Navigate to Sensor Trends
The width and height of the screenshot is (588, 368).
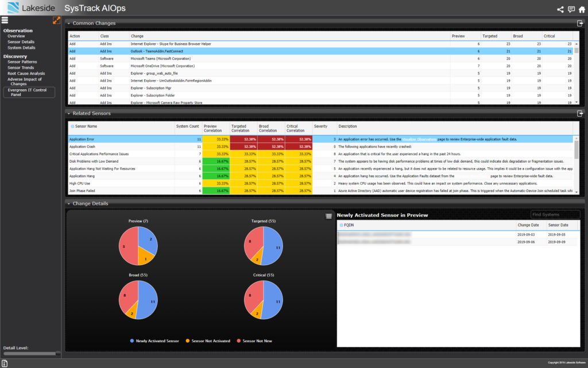coord(21,68)
